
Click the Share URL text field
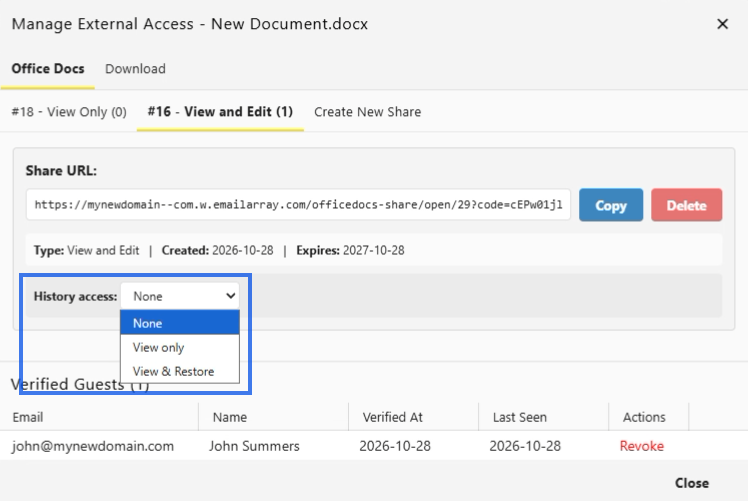click(x=298, y=205)
